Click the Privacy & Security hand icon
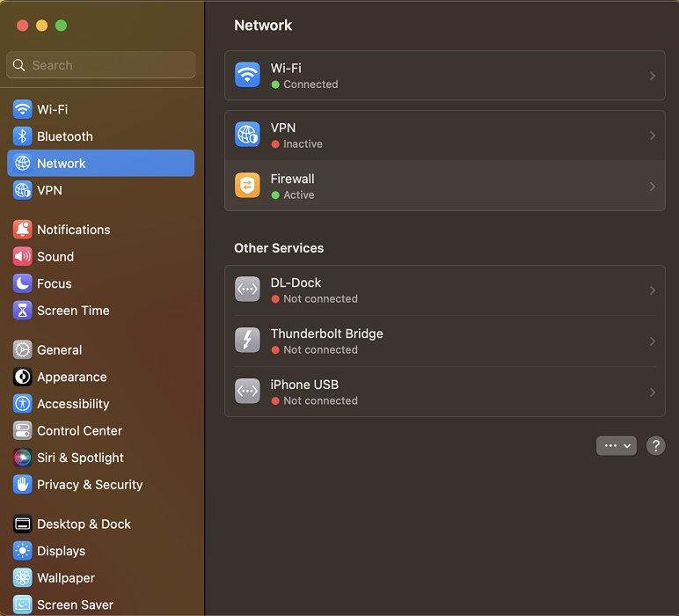This screenshot has width=679, height=616. (x=23, y=484)
